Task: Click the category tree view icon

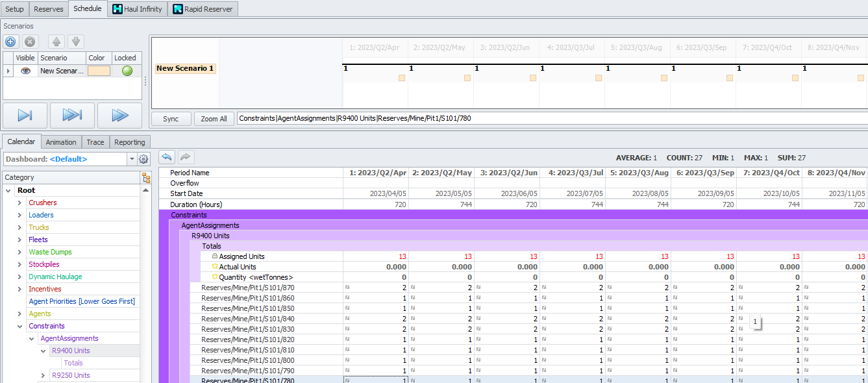Action: point(146,178)
